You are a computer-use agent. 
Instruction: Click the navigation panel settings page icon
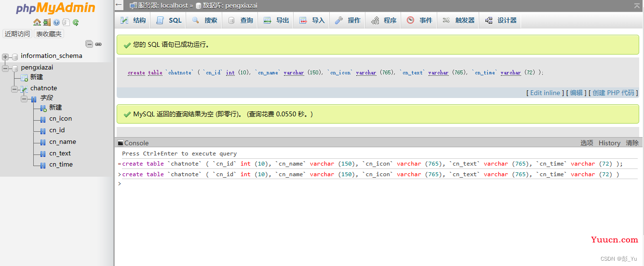point(66,22)
